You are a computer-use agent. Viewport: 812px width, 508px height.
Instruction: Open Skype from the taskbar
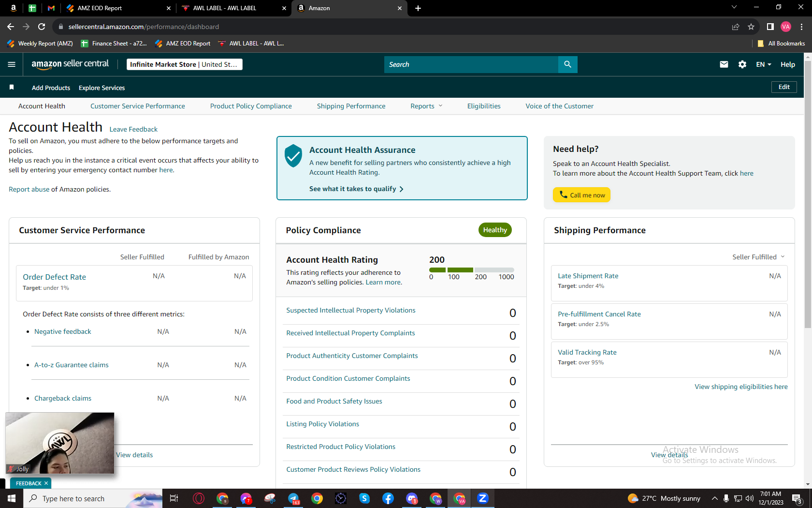364,498
